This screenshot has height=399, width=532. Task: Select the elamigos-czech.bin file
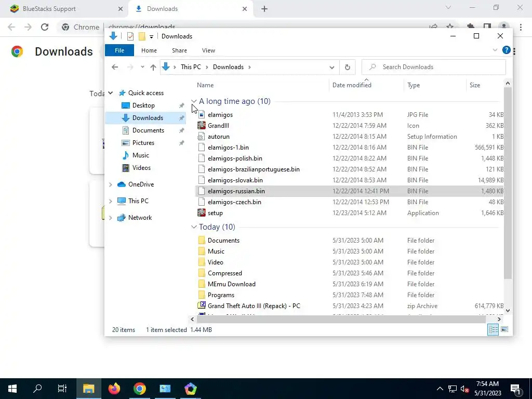(234, 202)
